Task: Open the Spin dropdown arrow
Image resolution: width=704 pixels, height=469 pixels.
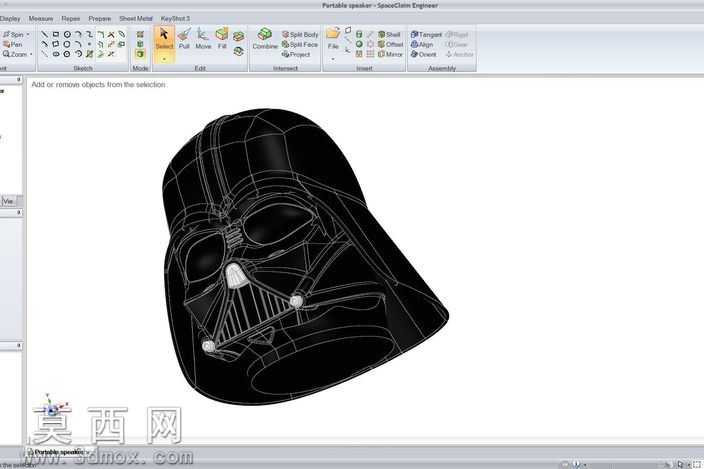Action: coord(28,34)
